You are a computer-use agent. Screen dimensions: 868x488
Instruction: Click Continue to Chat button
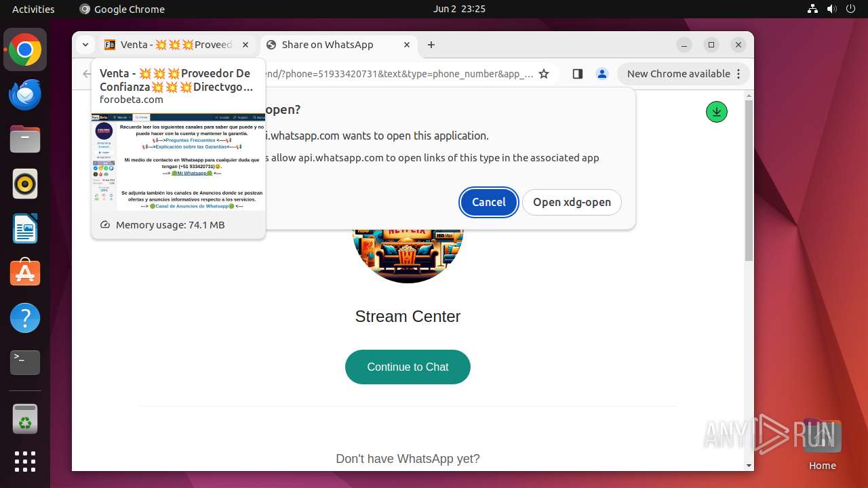pyautogui.click(x=408, y=367)
